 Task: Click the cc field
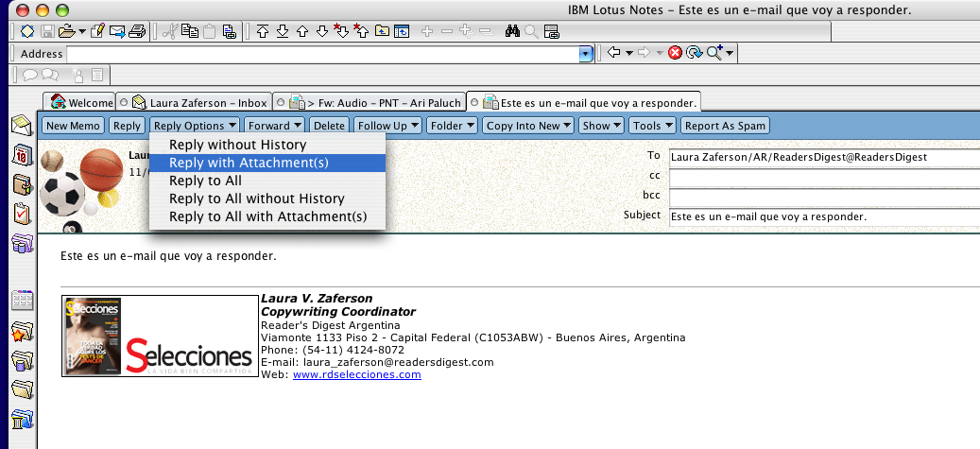coord(824,178)
